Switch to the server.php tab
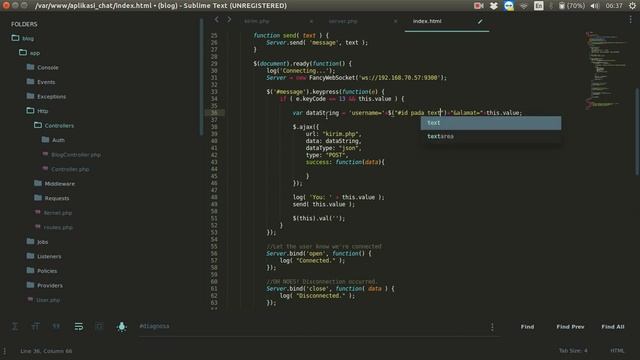The width and height of the screenshot is (640, 360). coord(343,21)
